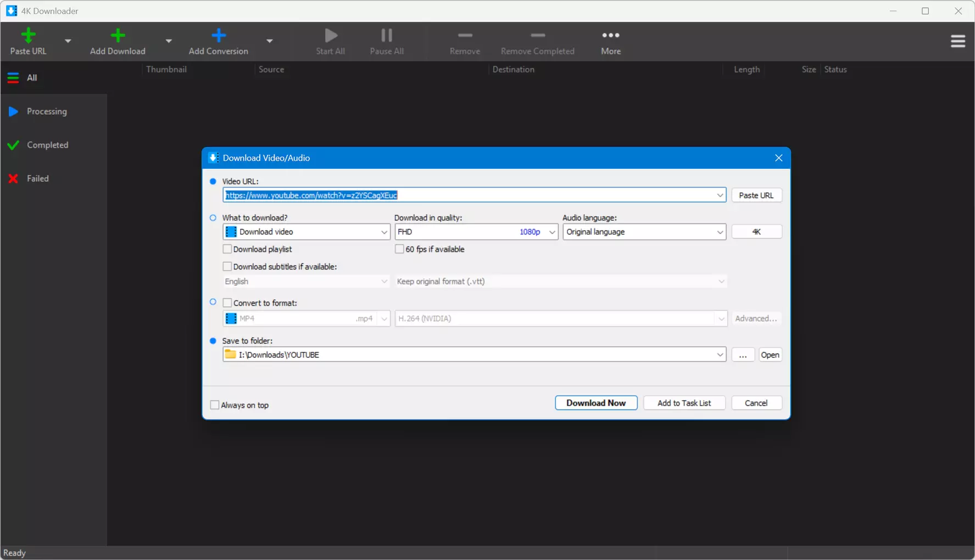The image size is (975, 560).
Task: Click the Paste URL toolbar plus icon
Action: point(28,36)
